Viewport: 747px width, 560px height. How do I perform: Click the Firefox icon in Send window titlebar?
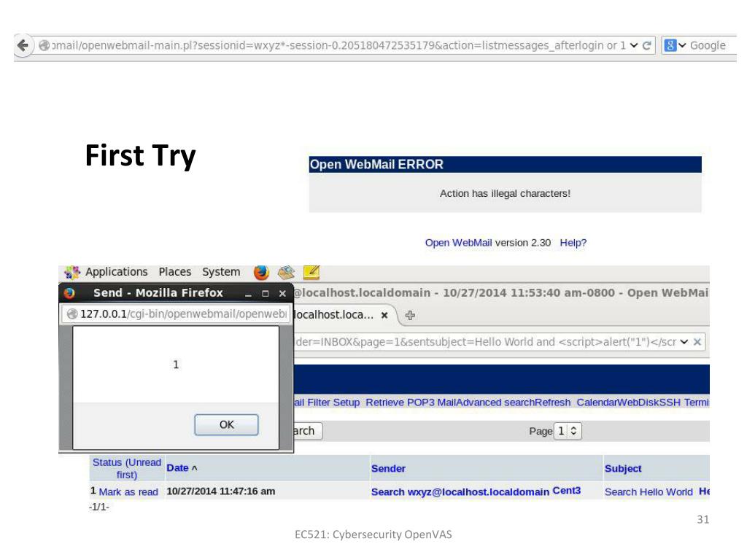point(69,293)
